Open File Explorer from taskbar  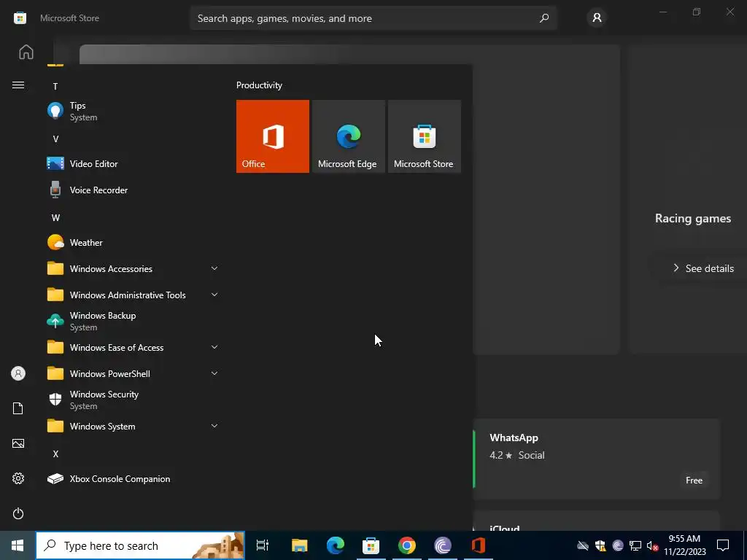[x=300, y=545]
